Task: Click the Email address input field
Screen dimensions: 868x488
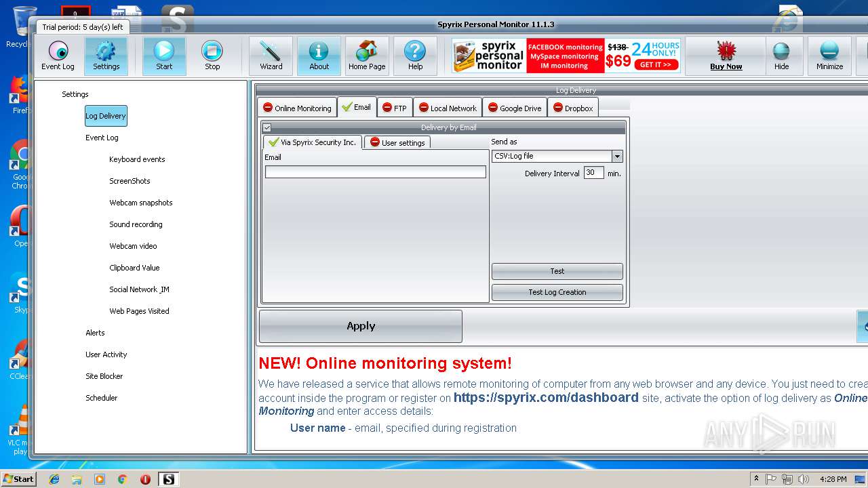Action: click(x=376, y=172)
